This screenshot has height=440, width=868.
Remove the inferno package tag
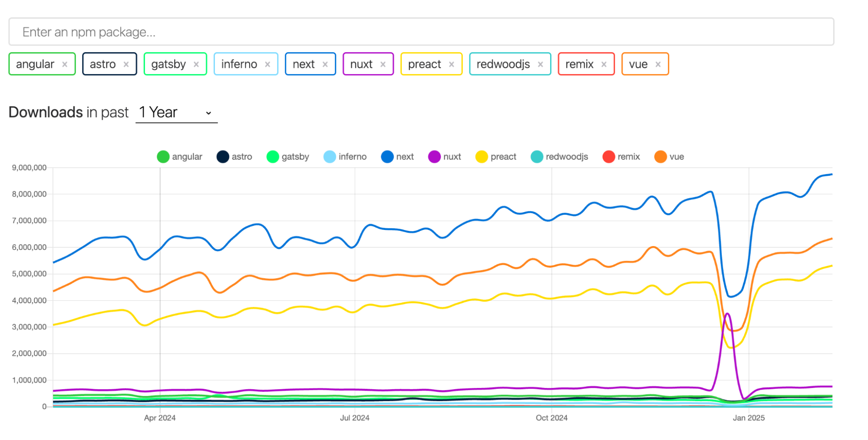click(x=267, y=64)
